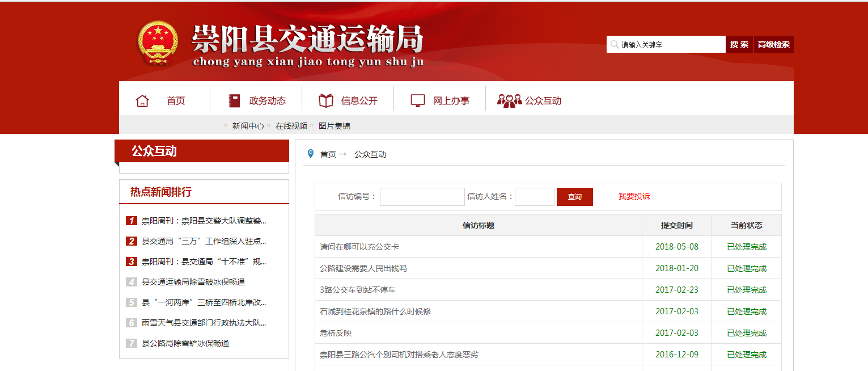Image resolution: width=868 pixels, height=371 pixels.
Task: Click the monitor icon for 网上办事
Action: pos(418,101)
